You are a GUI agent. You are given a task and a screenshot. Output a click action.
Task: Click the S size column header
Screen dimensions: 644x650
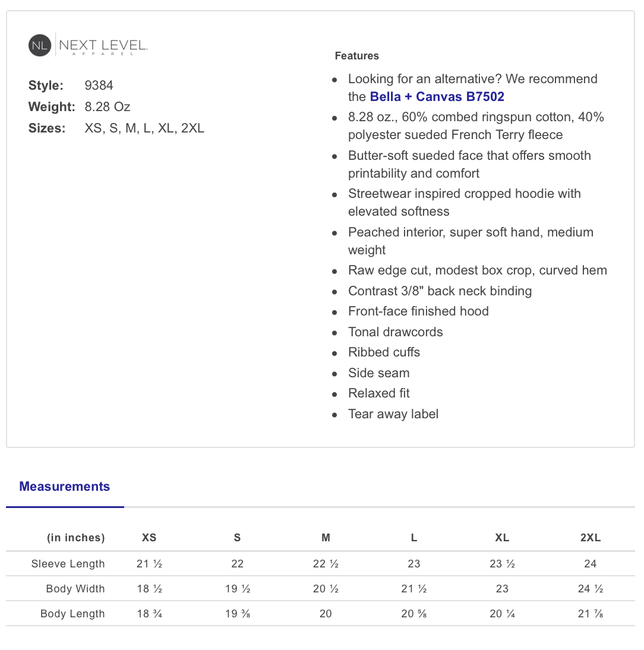[237, 538]
